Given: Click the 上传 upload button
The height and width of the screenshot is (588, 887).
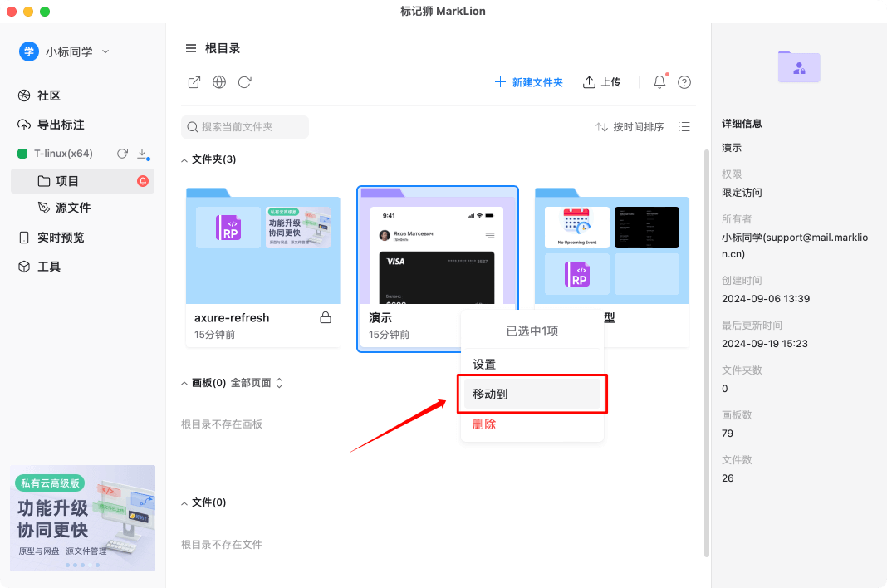Looking at the screenshot, I should click(602, 81).
